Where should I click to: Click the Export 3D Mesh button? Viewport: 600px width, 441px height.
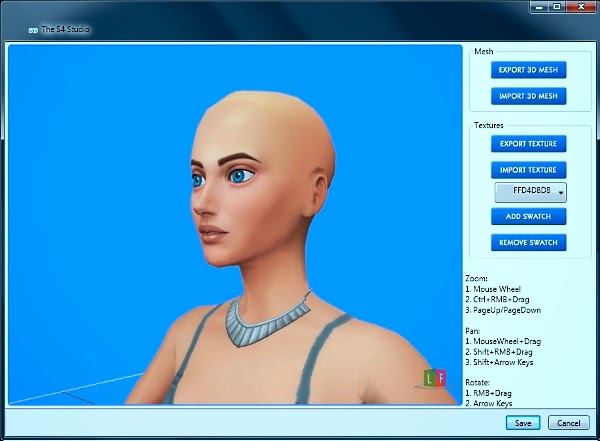[x=528, y=70]
